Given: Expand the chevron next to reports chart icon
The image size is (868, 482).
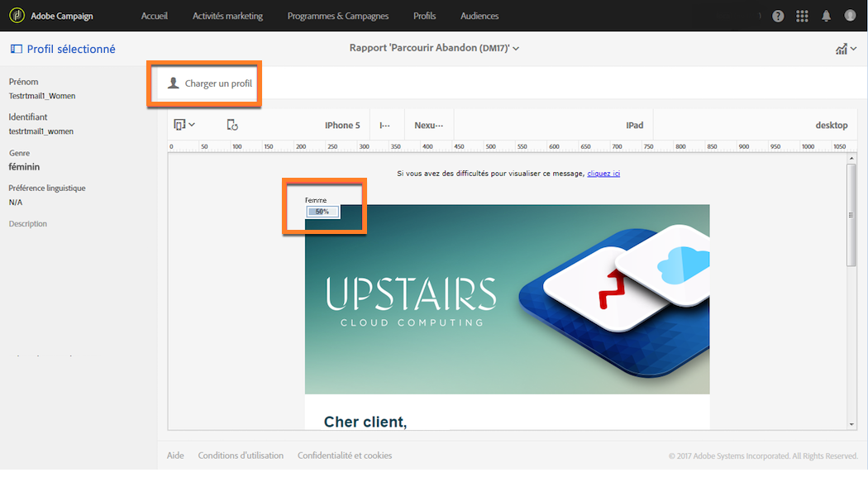Looking at the screenshot, I should (x=854, y=49).
